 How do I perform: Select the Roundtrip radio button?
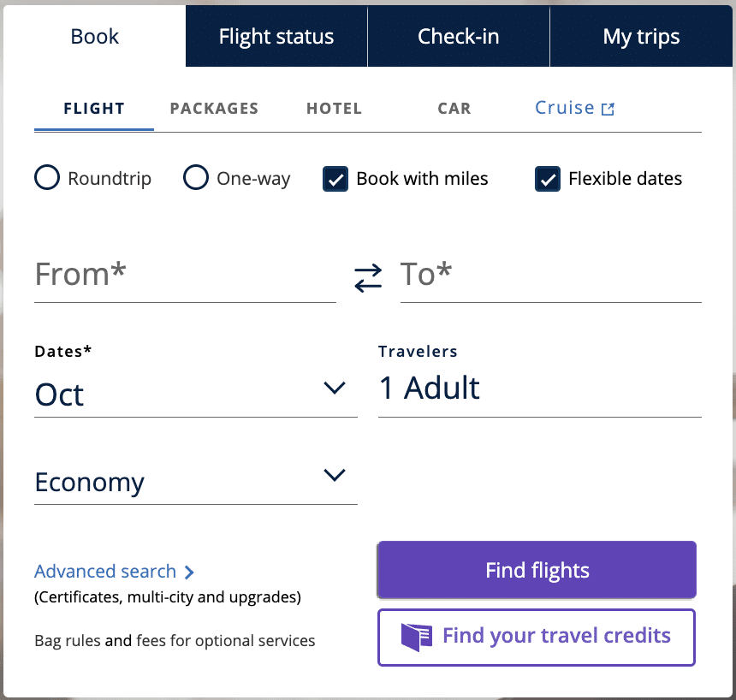(46, 178)
